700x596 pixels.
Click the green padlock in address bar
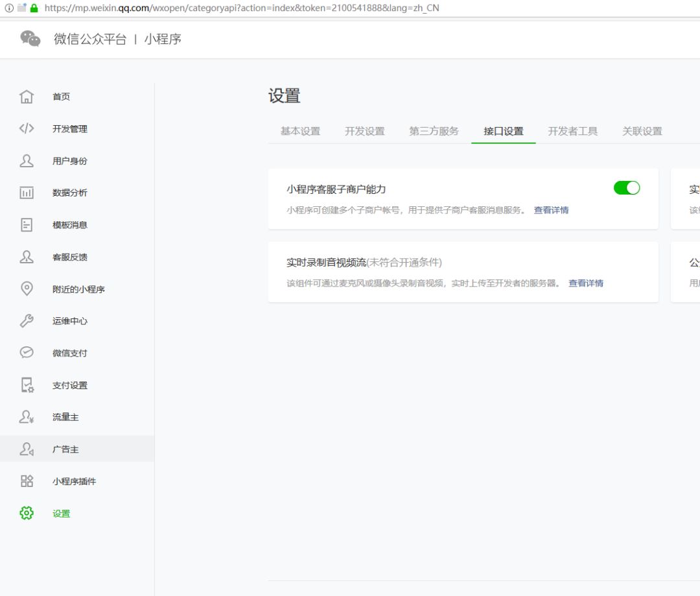pyautogui.click(x=34, y=8)
